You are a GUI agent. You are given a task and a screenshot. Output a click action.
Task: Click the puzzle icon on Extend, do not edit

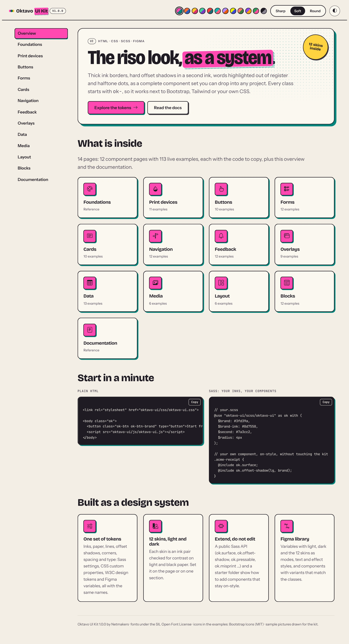pyautogui.click(x=221, y=526)
